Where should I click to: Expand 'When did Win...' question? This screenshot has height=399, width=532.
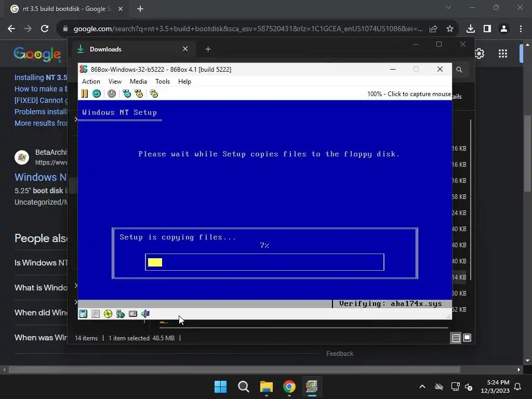click(41, 312)
